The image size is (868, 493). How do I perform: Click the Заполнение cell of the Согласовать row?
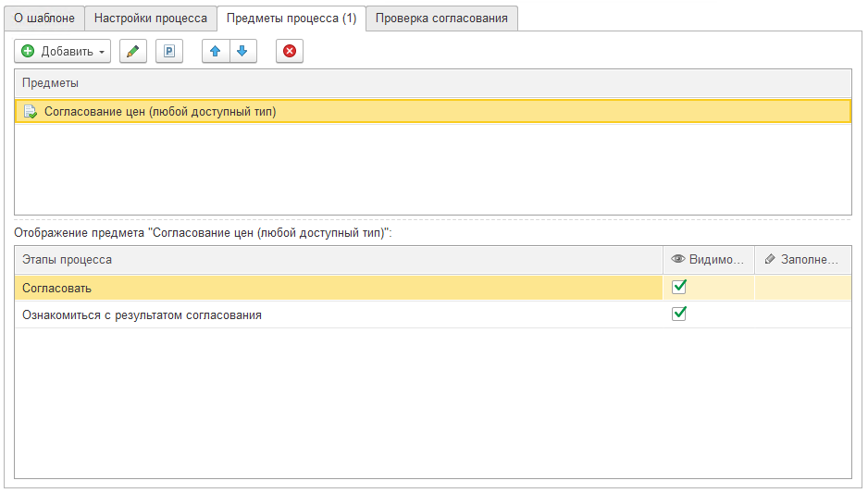(801, 288)
